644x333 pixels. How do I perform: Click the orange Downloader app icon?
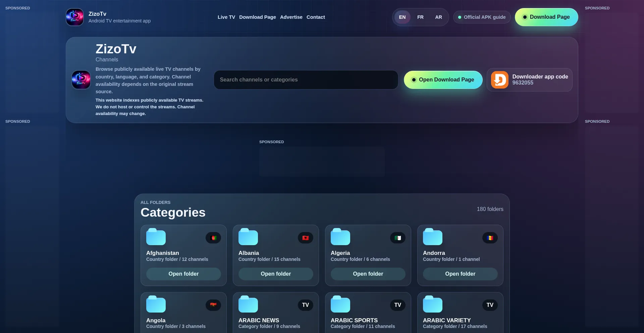500,80
